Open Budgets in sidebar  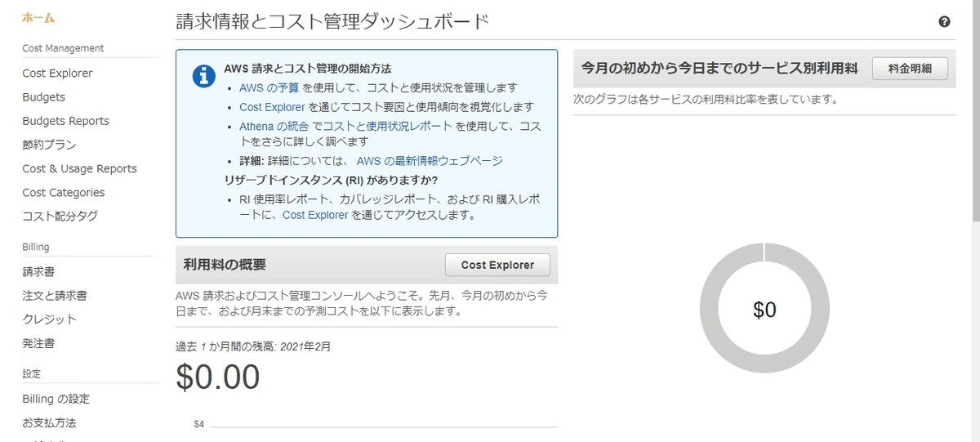click(43, 96)
